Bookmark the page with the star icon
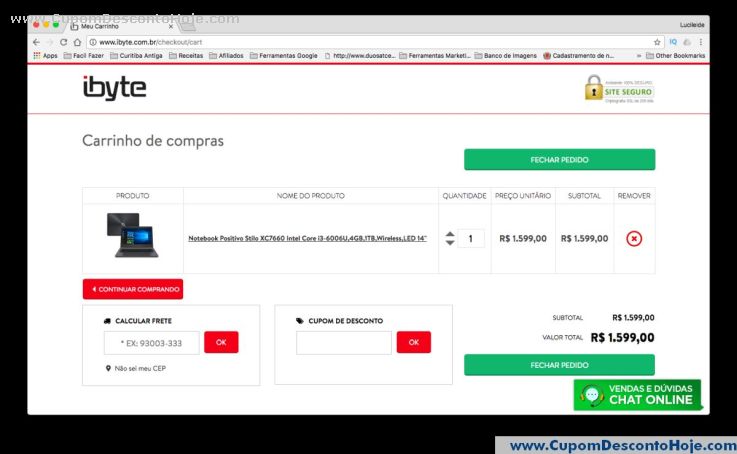Viewport: 737px width, 454px height. (657, 42)
